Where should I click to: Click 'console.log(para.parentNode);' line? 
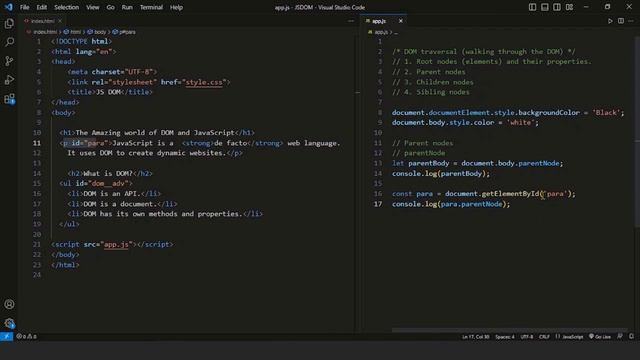tap(451, 204)
